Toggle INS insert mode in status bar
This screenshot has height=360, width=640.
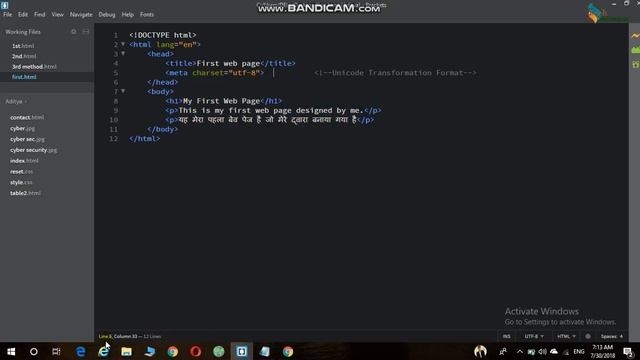tap(507, 336)
